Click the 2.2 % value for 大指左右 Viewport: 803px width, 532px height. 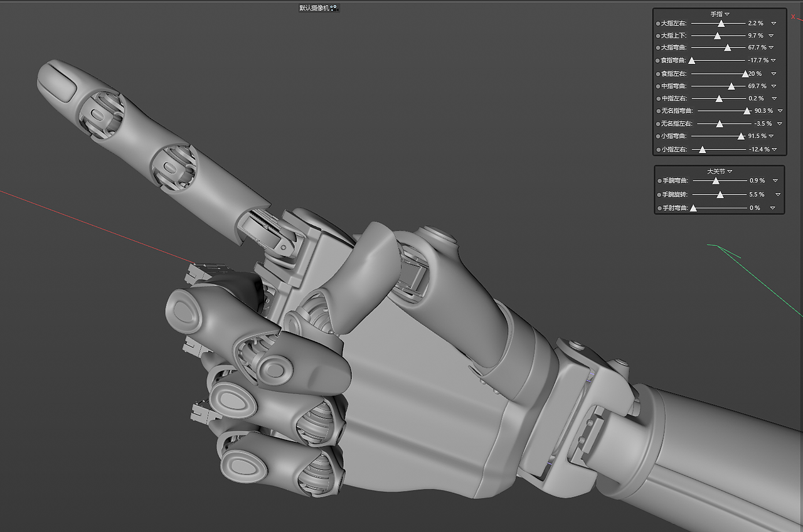click(x=756, y=23)
